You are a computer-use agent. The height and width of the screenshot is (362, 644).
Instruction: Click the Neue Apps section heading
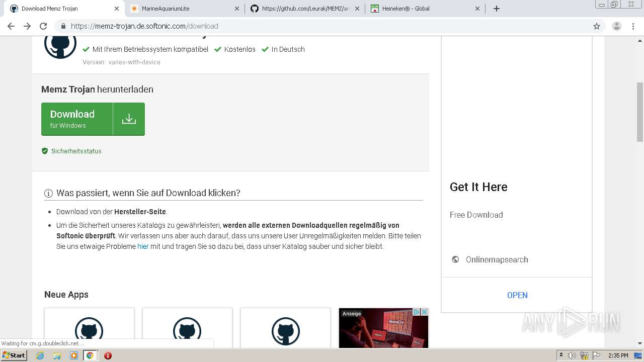click(66, 295)
